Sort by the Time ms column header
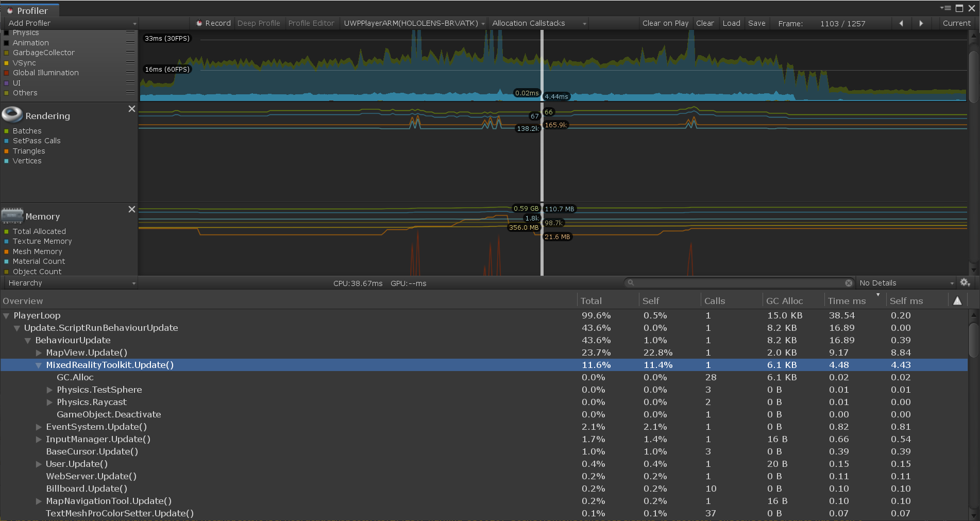The width and height of the screenshot is (980, 521). pos(855,301)
